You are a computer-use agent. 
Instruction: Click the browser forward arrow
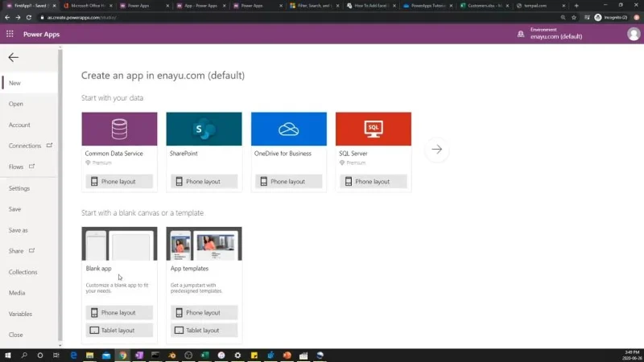tap(18, 18)
